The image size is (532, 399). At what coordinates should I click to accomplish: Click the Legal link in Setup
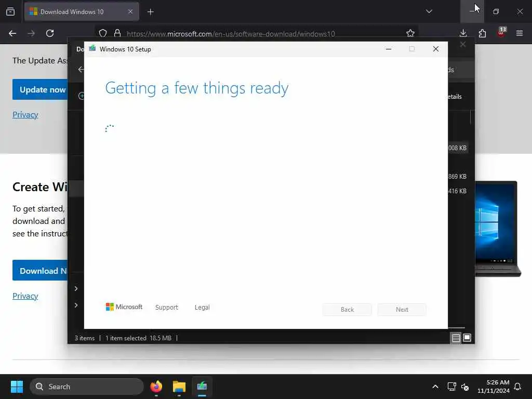coord(202,308)
